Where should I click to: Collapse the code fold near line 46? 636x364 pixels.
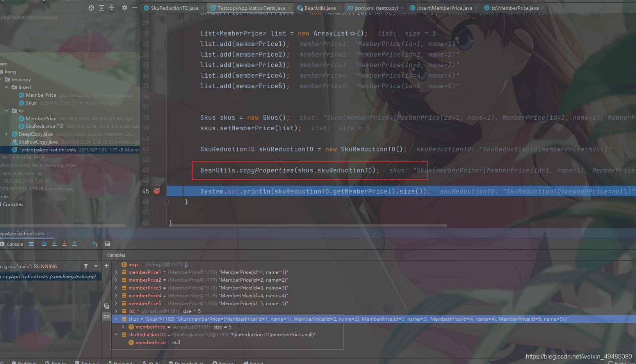166,202
